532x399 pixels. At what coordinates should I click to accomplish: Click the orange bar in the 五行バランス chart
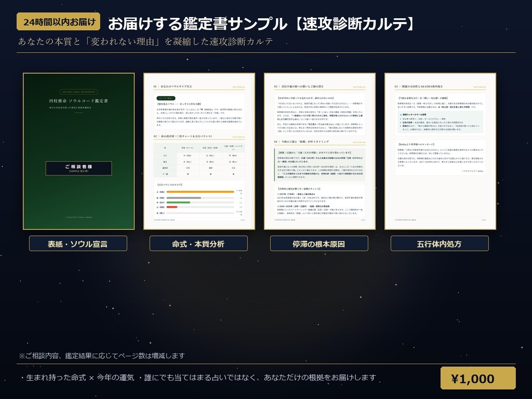click(201, 192)
